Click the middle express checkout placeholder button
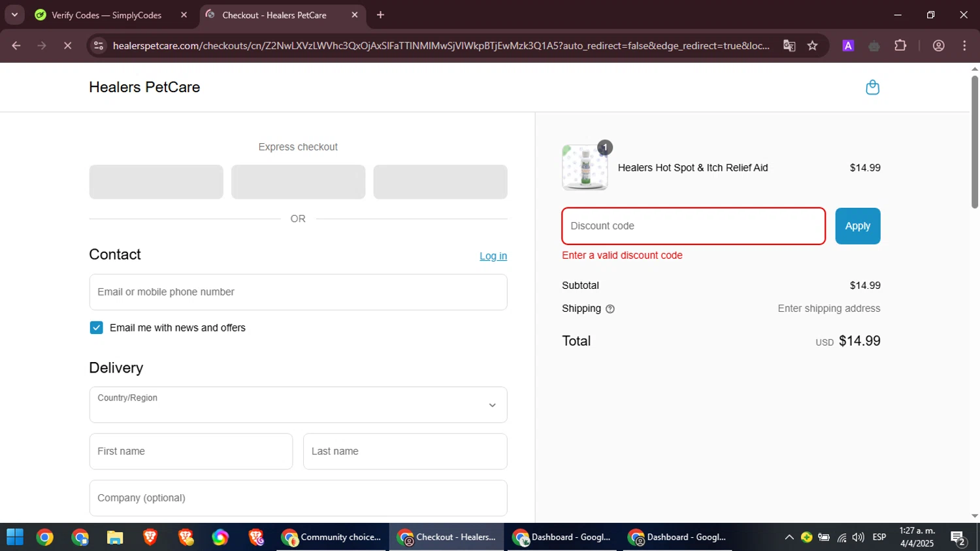 [x=298, y=182]
